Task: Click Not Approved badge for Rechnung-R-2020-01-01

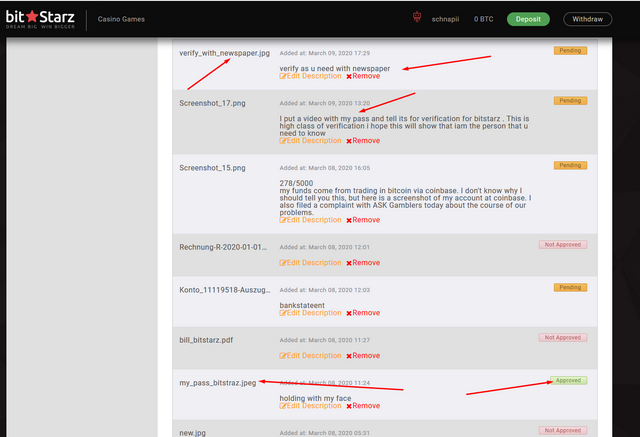Action: [563, 244]
